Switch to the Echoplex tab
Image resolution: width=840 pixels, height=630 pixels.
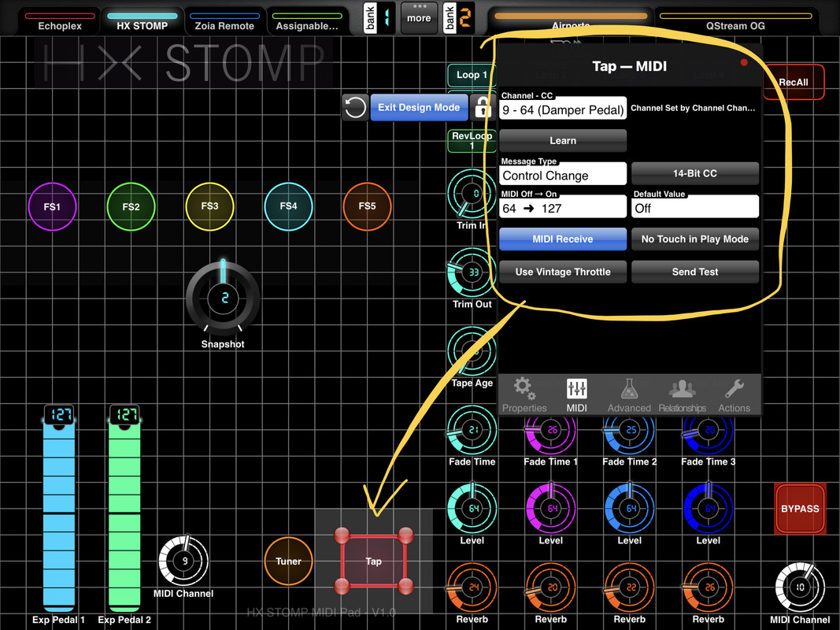point(60,21)
